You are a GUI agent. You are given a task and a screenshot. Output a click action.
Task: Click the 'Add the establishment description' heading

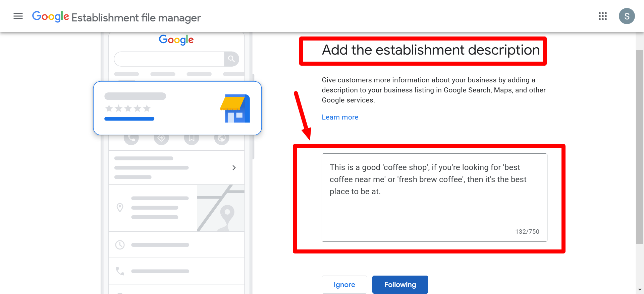(431, 50)
